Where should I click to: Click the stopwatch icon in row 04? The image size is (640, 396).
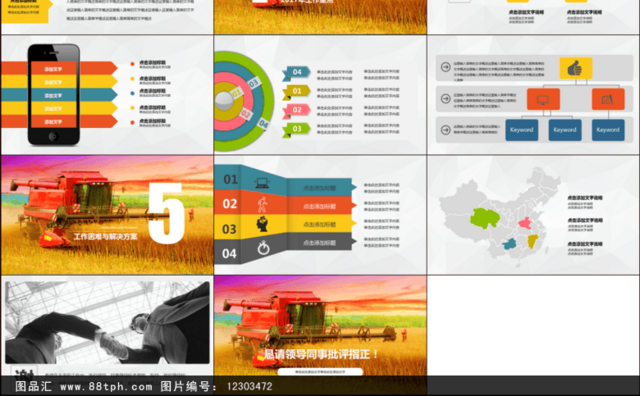[263, 248]
